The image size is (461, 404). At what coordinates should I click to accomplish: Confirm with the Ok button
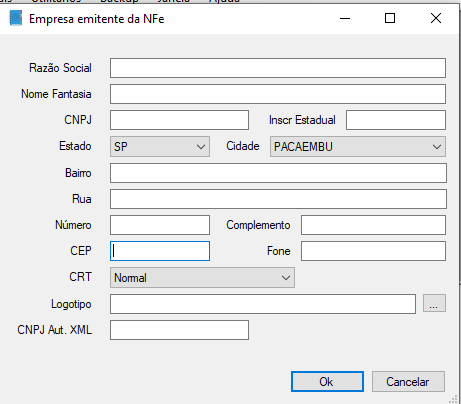click(327, 381)
